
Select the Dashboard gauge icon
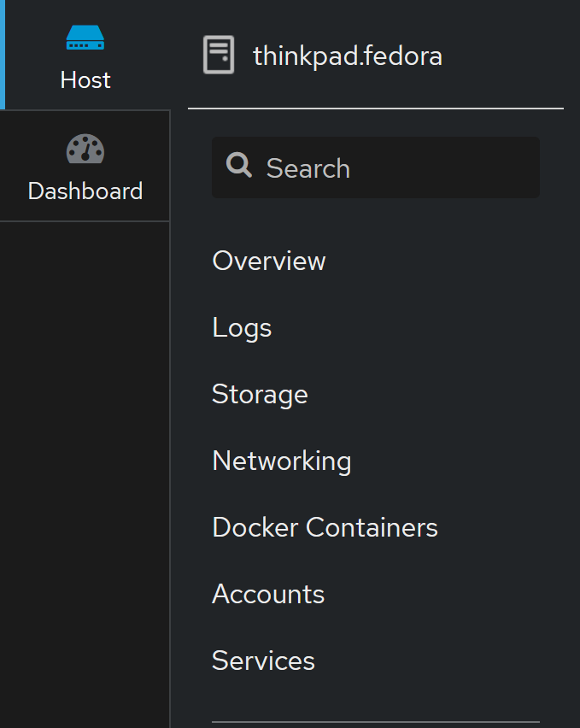tap(85, 149)
